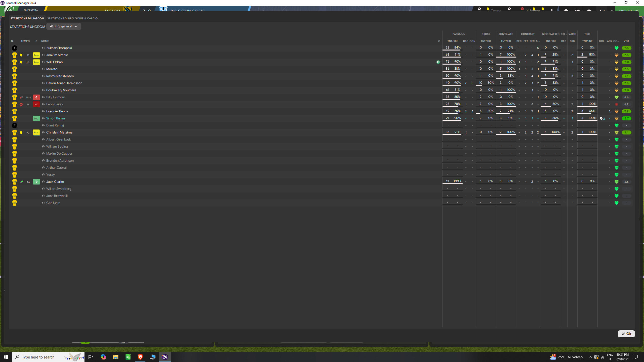Click the goal ball icon on Simon Banza's row
The image size is (644, 362).
coord(601,118)
